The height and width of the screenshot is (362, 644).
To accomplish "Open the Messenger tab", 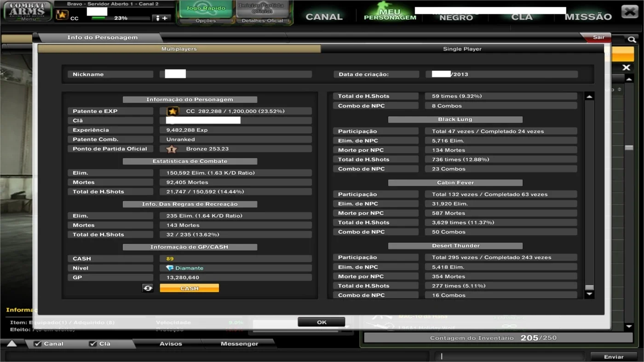I will click(x=239, y=344).
